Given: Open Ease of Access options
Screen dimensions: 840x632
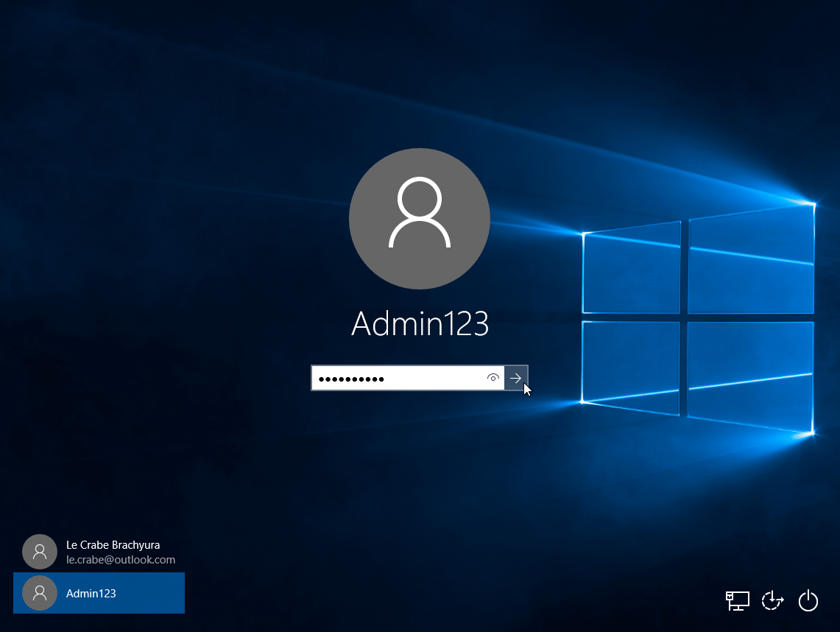Looking at the screenshot, I should point(772,601).
